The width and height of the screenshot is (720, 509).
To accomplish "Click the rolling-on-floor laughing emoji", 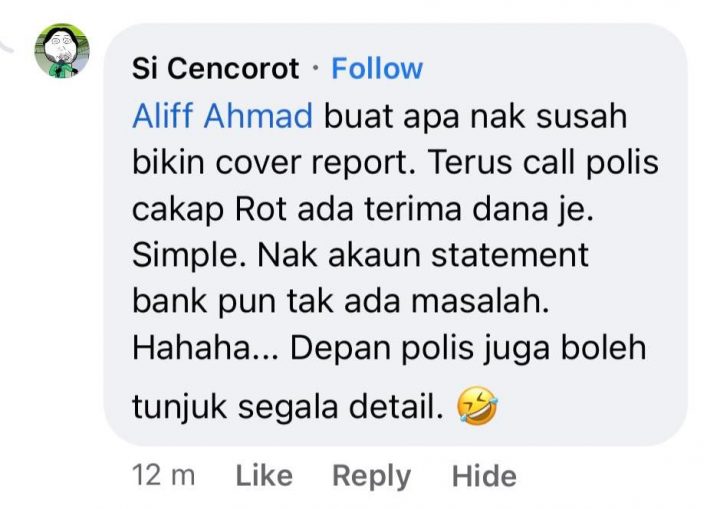I will click(477, 406).
